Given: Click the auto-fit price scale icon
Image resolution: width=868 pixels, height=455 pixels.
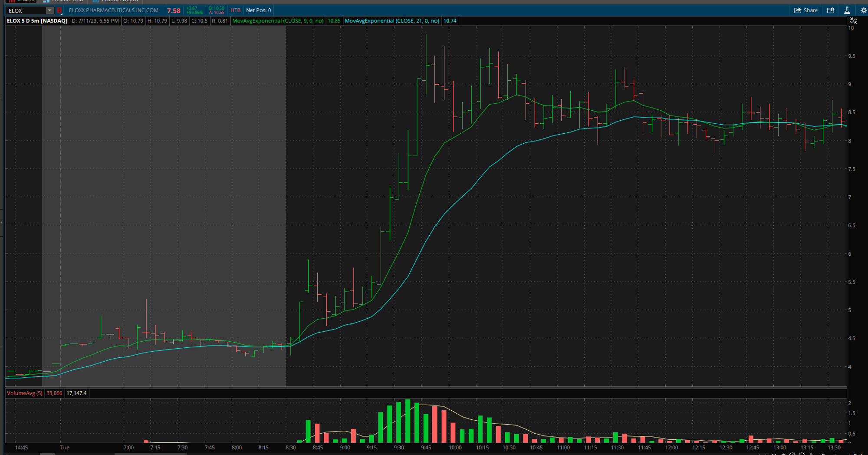Looking at the screenshot, I should (x=853, y=20).
